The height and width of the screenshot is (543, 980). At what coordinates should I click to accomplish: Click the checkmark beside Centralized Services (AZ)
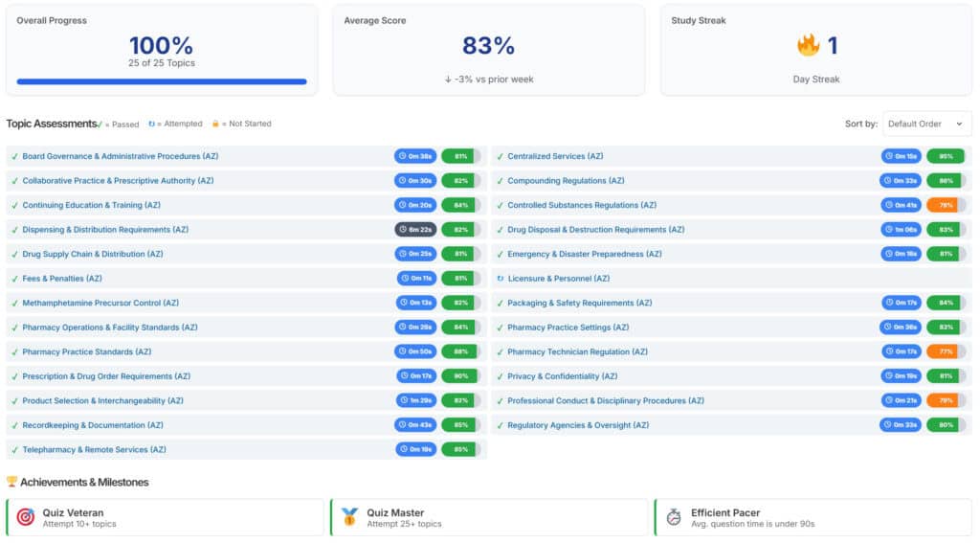point(500,156)
